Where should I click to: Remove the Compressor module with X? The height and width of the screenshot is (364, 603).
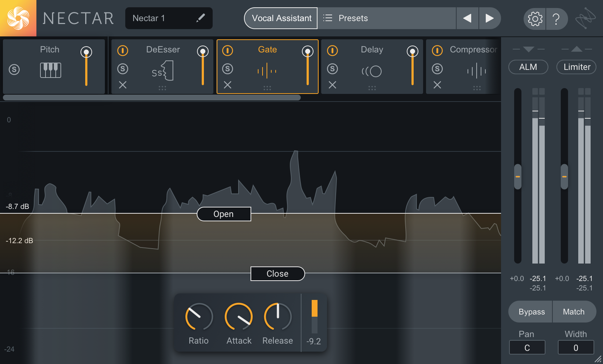tap(437, 85)
